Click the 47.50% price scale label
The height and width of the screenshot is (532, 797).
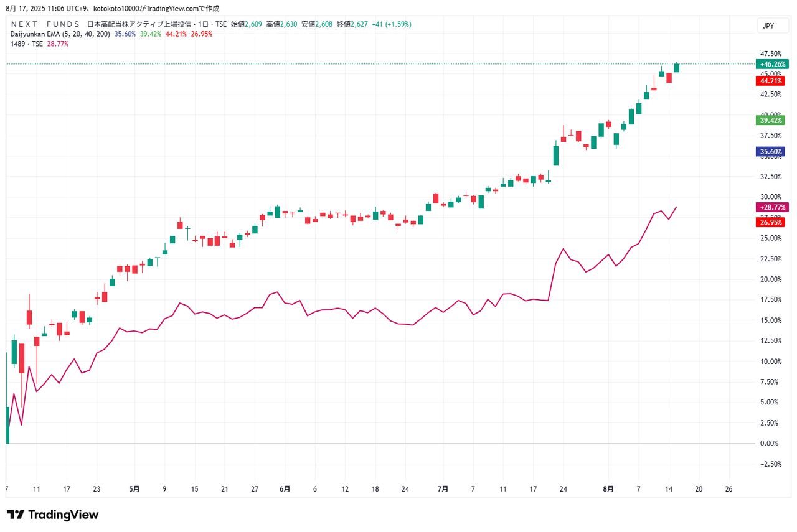click(771, 54)
